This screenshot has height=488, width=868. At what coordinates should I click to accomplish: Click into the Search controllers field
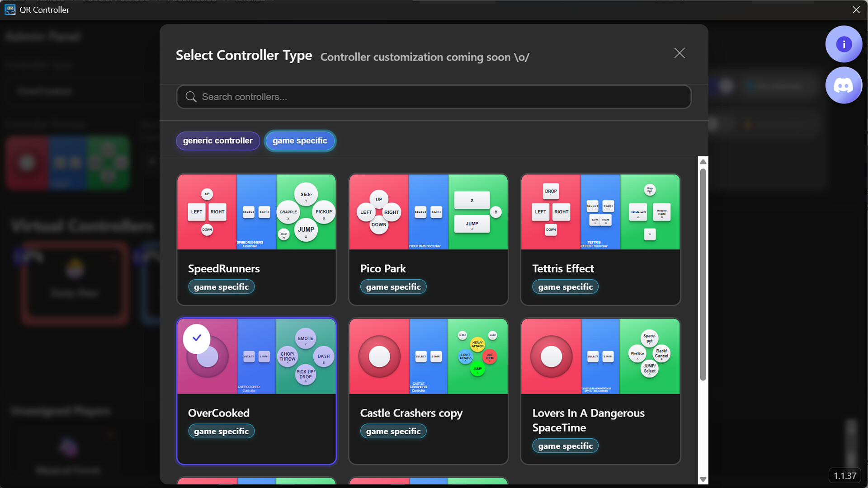coord(434,97)
